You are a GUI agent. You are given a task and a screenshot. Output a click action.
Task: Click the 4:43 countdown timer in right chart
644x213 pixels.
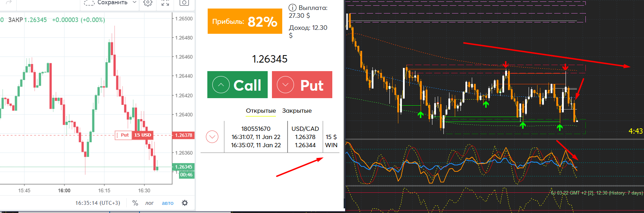click(635, 131)
